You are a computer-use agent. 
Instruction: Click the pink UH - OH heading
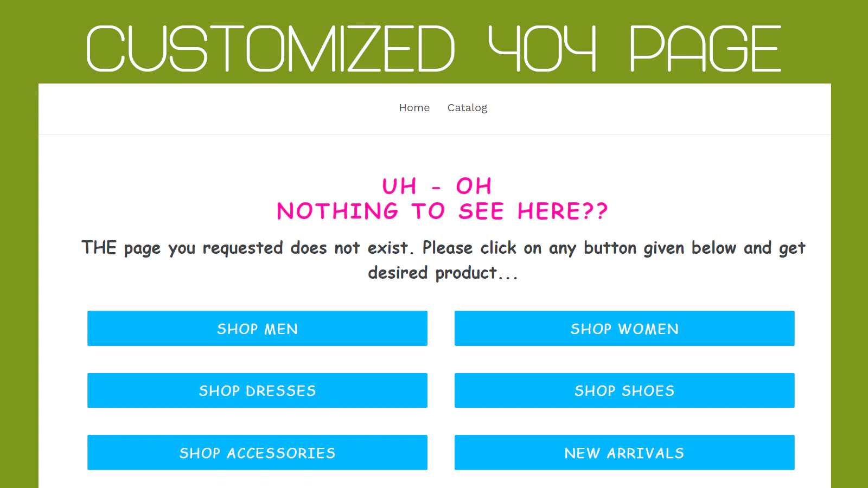437,187
